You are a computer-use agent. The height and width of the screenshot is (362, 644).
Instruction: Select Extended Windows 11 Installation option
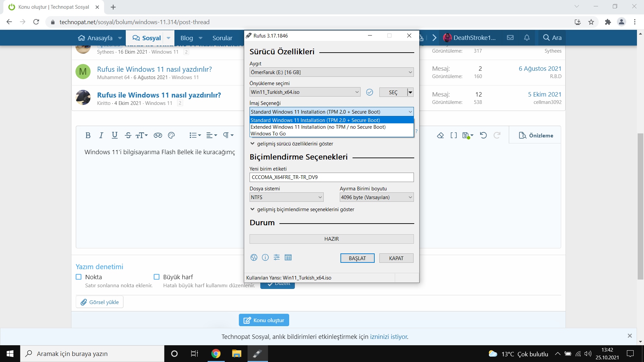[318, 127]
